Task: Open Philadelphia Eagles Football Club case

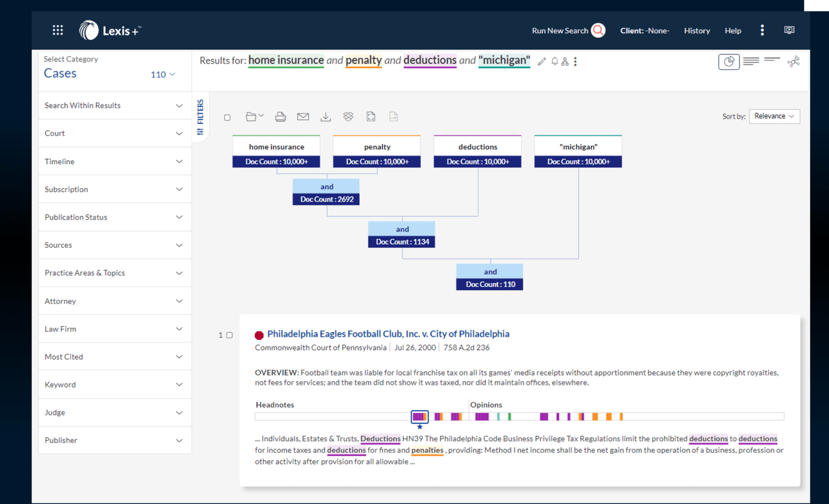Action: tap(388, 334)
